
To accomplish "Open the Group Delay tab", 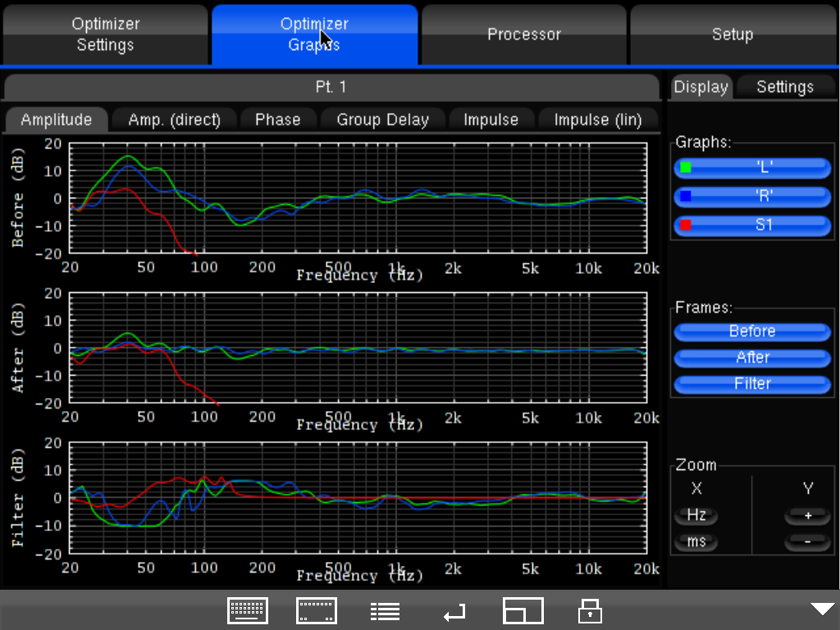I will pyautogui.click(x=382, y=120).
